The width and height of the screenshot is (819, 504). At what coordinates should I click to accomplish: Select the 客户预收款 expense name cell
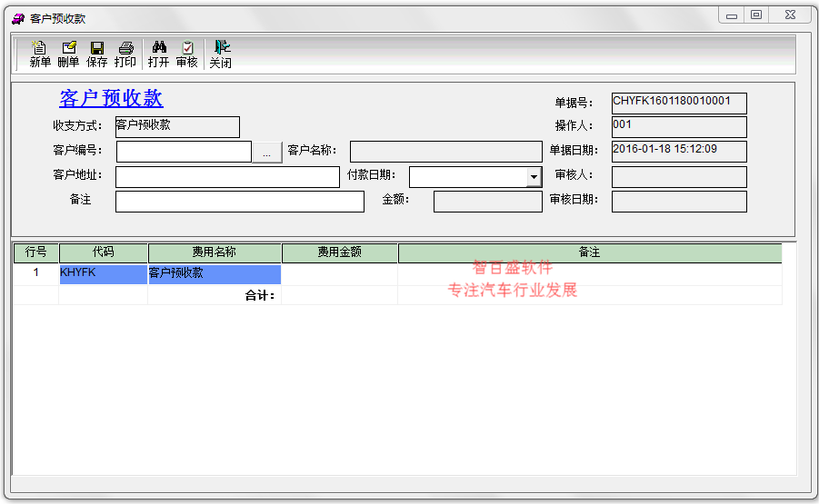215,274
